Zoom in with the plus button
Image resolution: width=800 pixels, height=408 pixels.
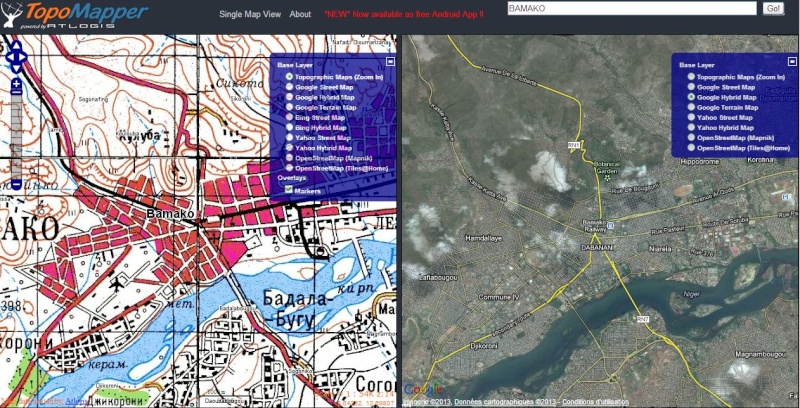coord(16,84)
